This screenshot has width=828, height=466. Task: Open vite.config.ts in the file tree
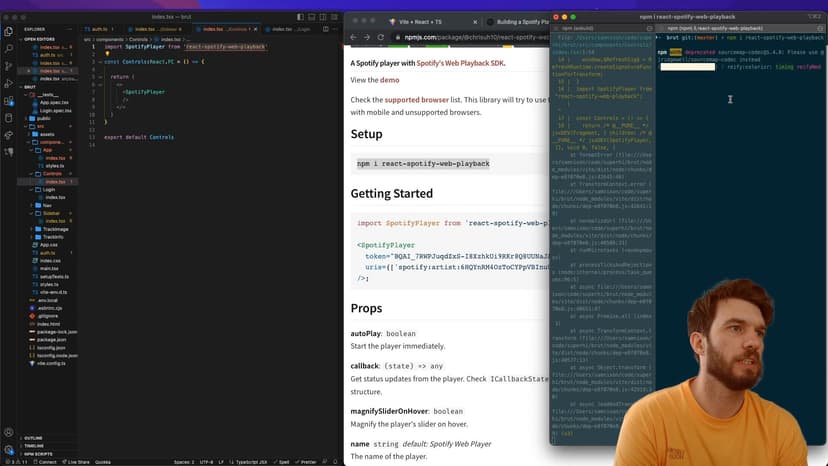click(51, 364)
